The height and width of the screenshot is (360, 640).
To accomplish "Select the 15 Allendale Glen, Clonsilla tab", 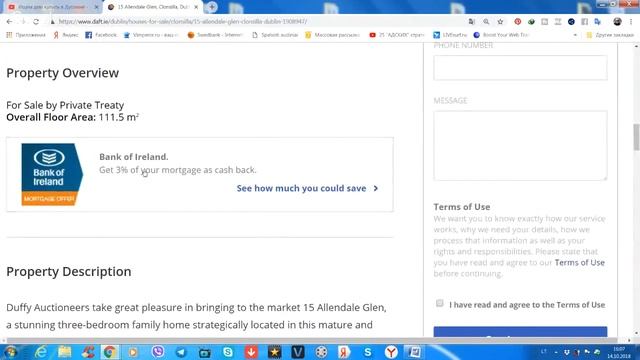I will [x=153, y=7].
